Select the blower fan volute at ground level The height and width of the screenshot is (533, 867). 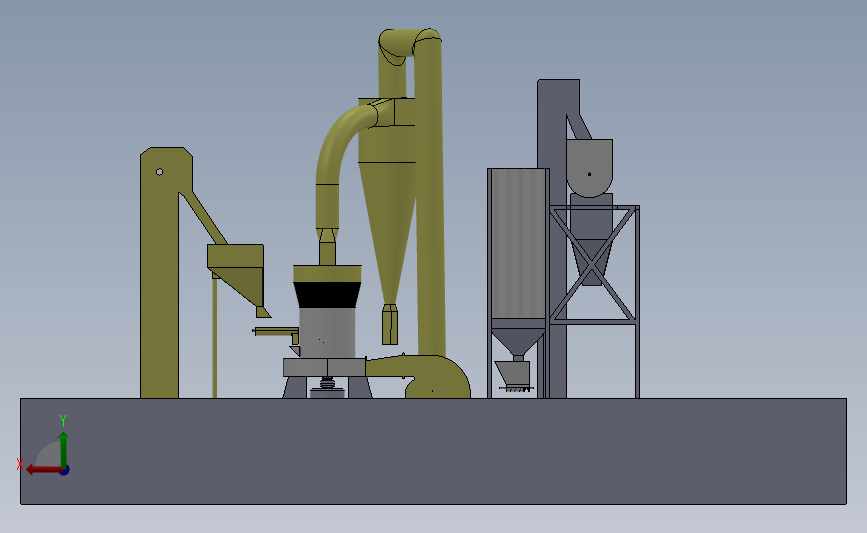[437, 378]
